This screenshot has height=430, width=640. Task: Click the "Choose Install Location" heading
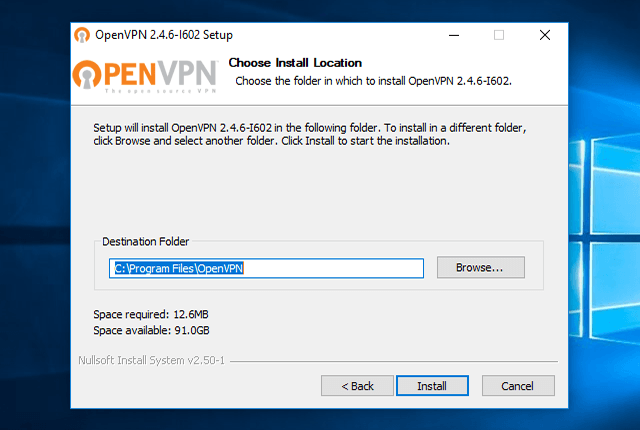(x=295, y=63)
